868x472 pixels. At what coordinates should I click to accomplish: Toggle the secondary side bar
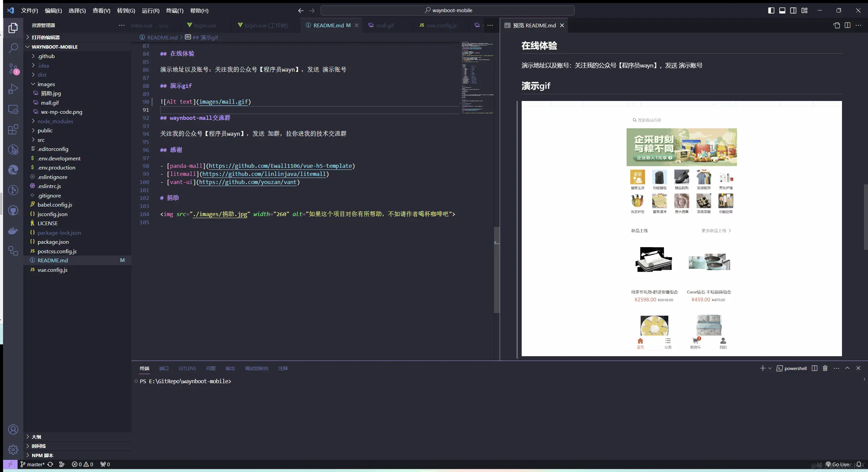tap(793, 10)
